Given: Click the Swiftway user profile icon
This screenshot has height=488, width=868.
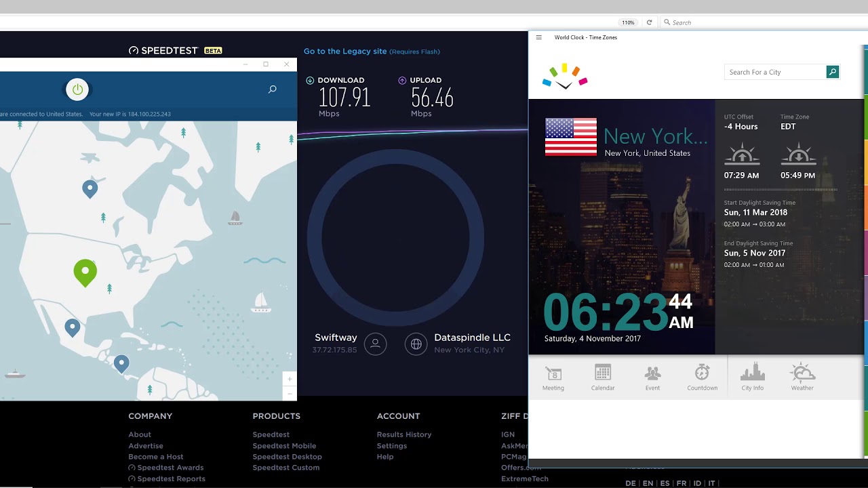Looking at the screenshot, I should (375, 344).
